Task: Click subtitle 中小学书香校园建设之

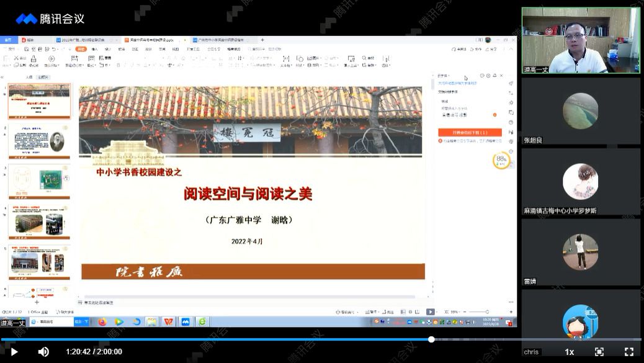Action: pyautogui.click(x=139, y=172)
